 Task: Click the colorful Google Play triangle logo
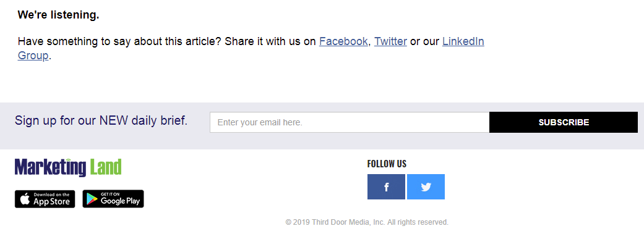pyautogui.click(x=92, y=199)
